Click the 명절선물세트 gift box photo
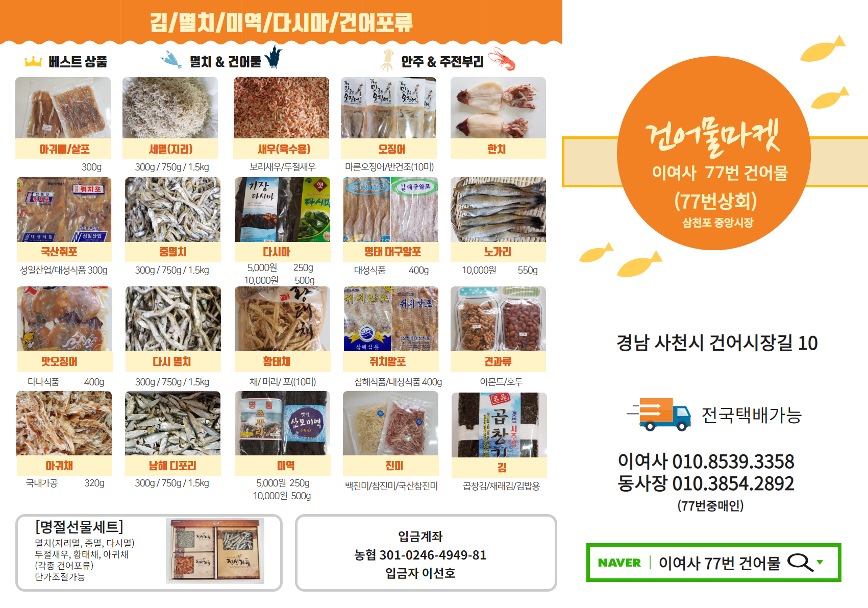 pos(215,551)
